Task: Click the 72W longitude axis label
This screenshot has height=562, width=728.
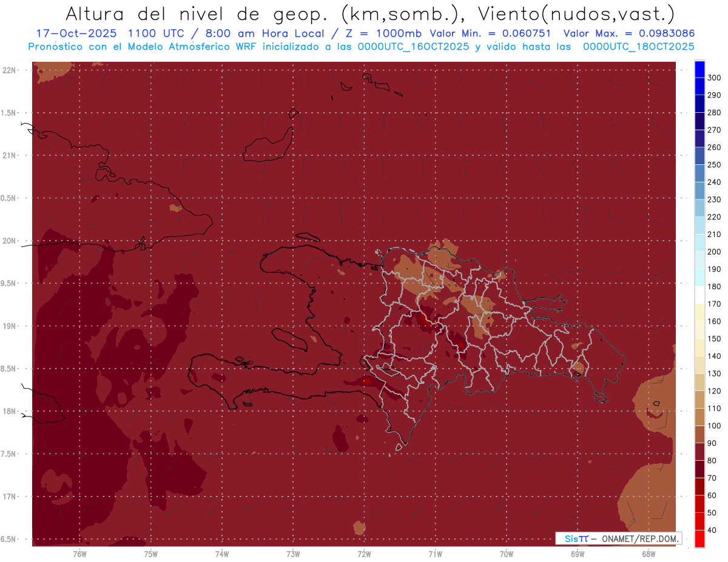Action: pyautogui.click(x=364, y=554)
